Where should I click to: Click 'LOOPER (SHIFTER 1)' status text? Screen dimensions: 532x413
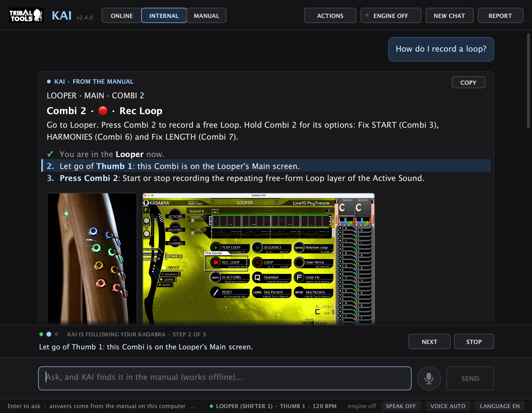(x=244, y=406)
